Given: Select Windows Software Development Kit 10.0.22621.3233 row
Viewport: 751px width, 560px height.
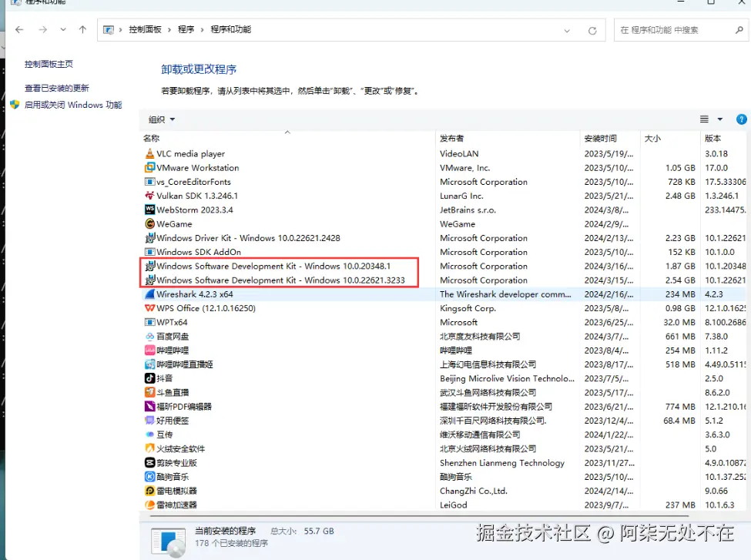Looking at the screenshot, I should click(445, 280).
